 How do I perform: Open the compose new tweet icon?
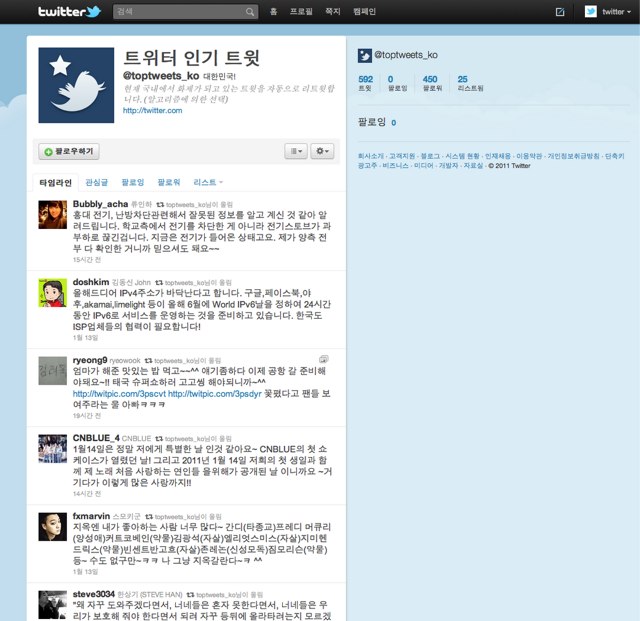point(560,12)
